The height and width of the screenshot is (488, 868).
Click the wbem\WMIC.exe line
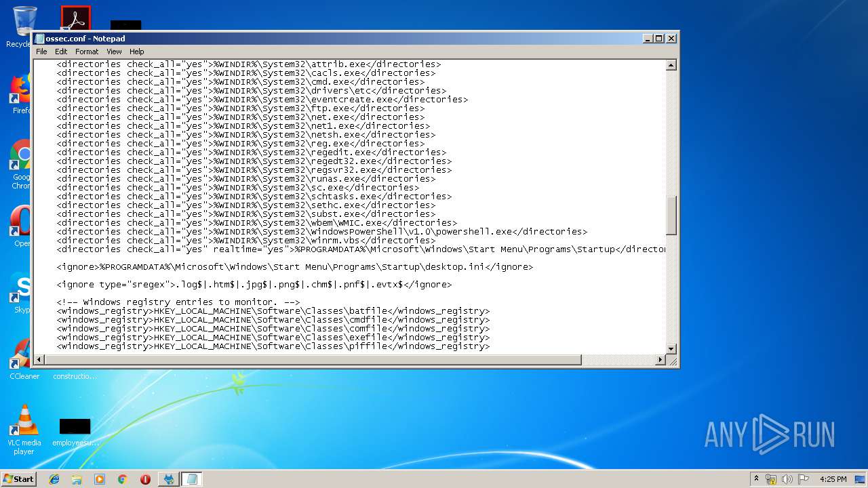tap(257, 223)
